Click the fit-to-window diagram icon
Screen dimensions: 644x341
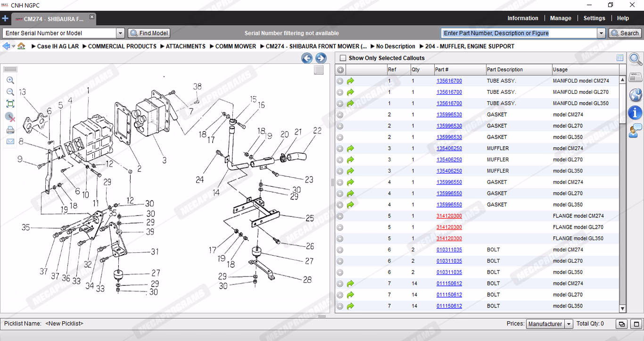pyautogui.click(x=10, y=104)
